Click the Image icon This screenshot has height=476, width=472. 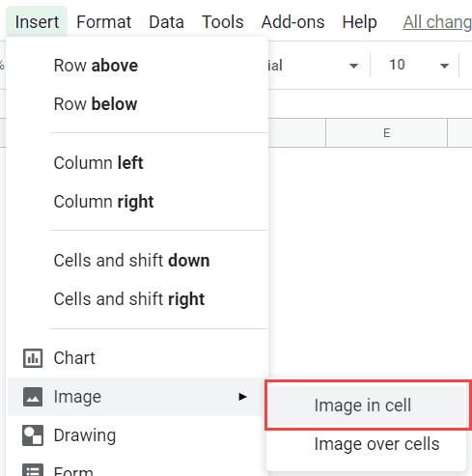(x=33, y=397)
